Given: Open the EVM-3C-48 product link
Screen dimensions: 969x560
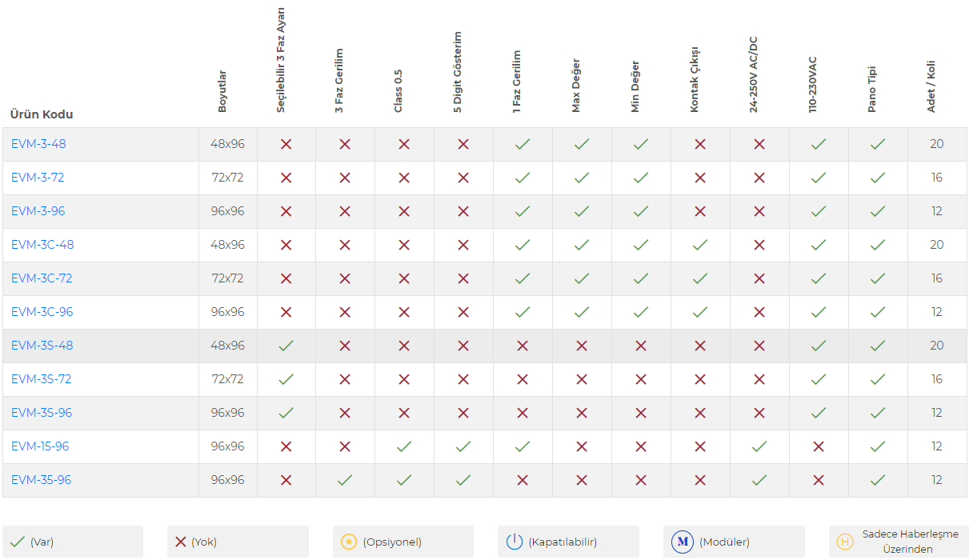Looking at the screenshot, I should click(x=42, y=245).
